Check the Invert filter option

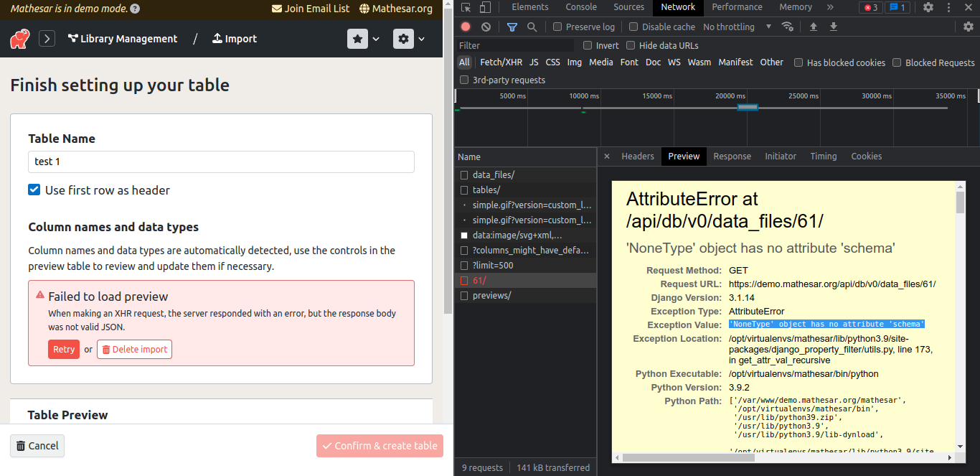[588, 45]
